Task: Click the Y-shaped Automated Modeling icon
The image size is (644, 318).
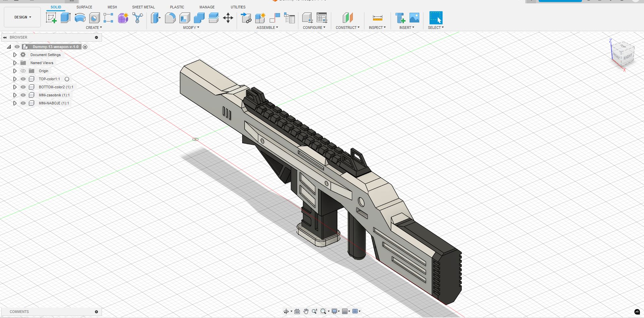Action: point(138,18)
